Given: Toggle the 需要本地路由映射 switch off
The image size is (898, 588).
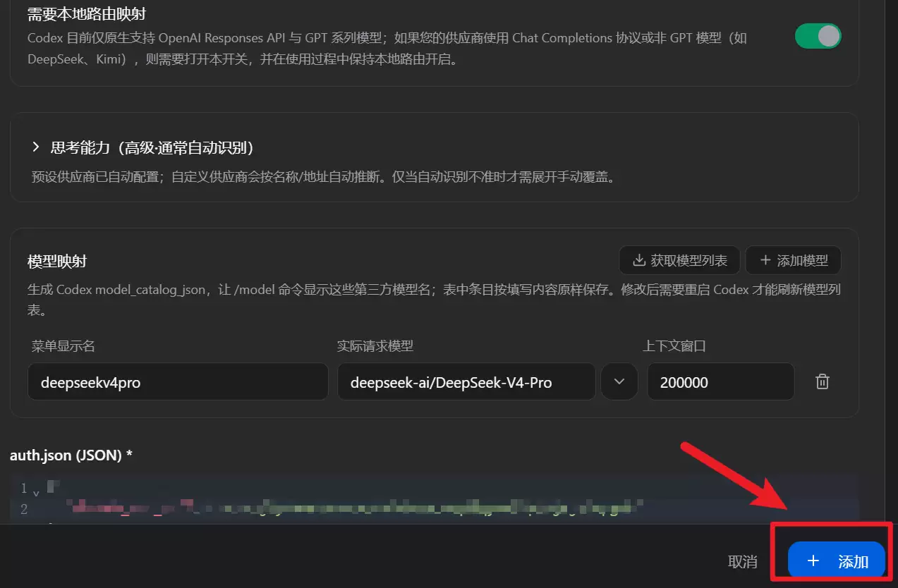Looking at the screenshot, I should pyautogui.click(x=818, y=36).
